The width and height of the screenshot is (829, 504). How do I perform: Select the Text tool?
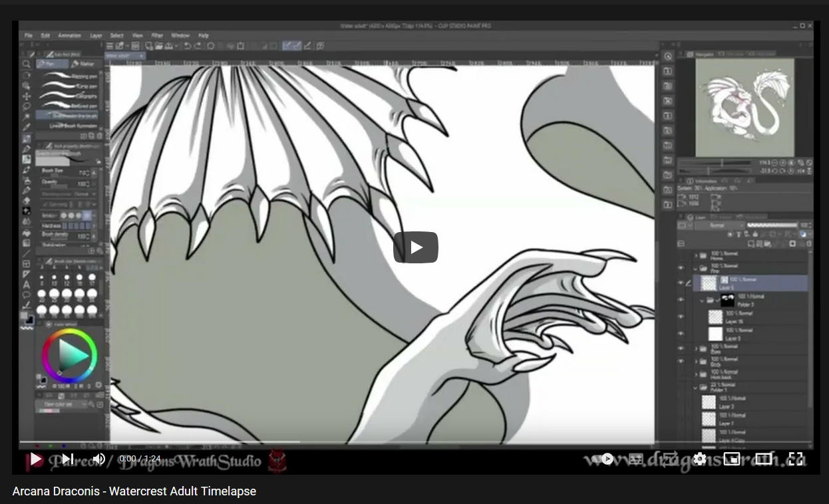[x=26, y=285]
